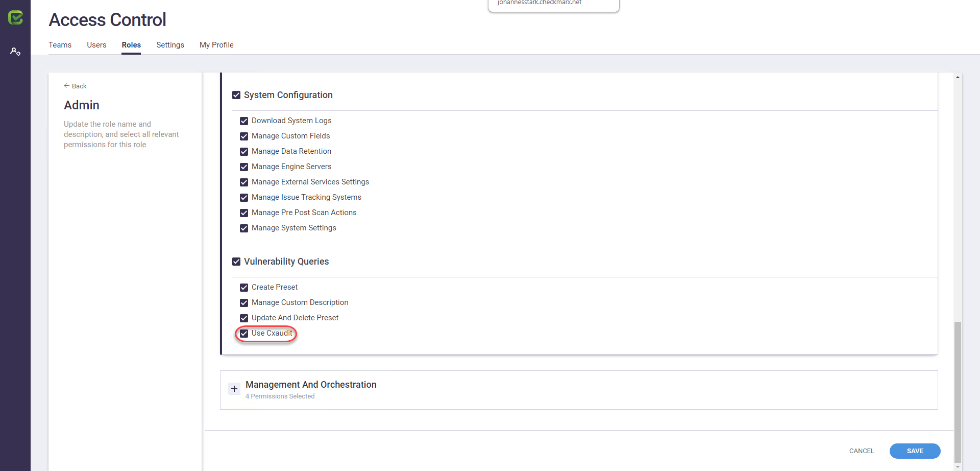
Task: Toggle Manage System Settings checkbox
Action: (244, 228)
